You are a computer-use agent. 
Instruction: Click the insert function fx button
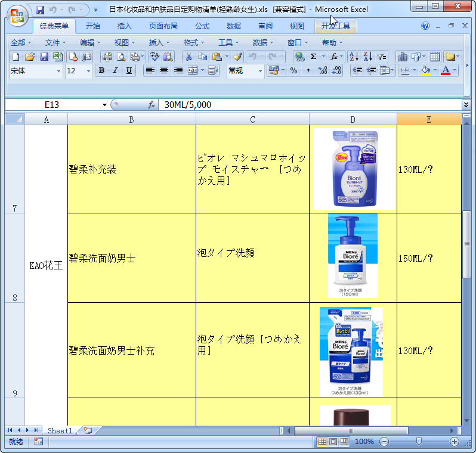tap(151, 105)
